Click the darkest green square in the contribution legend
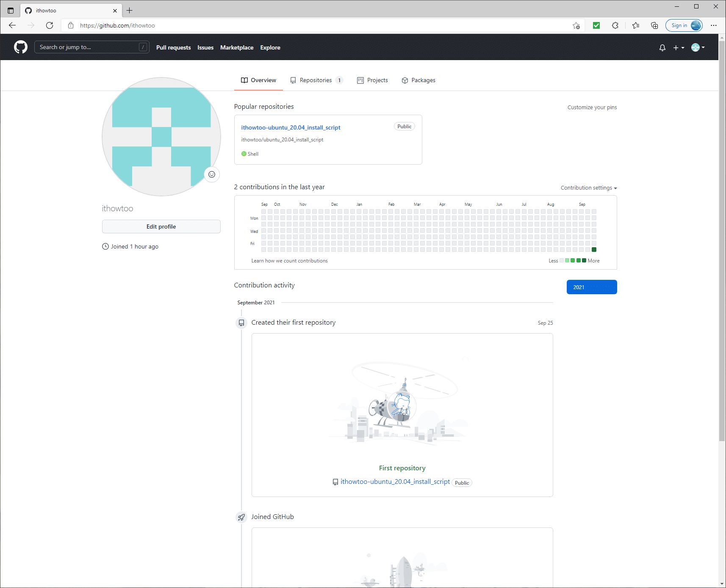 (x=585, y=260)
